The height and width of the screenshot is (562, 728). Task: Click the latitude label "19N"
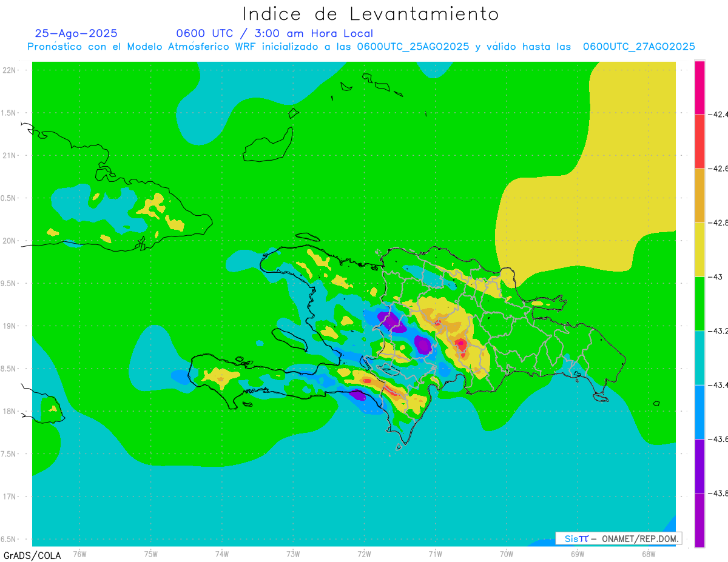10,326
